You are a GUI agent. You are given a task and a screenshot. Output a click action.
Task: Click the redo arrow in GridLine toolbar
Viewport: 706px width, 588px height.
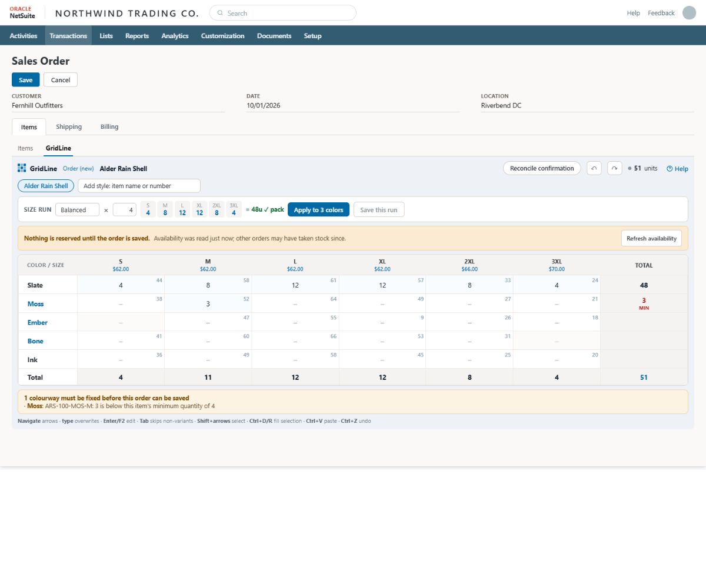tap(614, 168)
